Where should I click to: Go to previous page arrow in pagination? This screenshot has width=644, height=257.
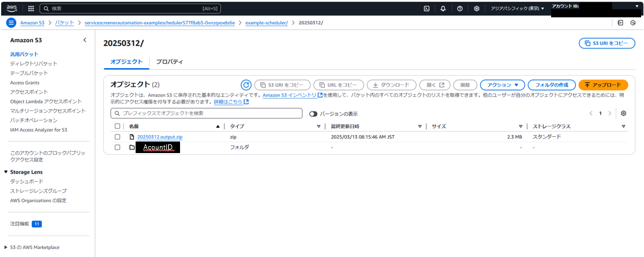pyautogui.click(x=590, y=114)
